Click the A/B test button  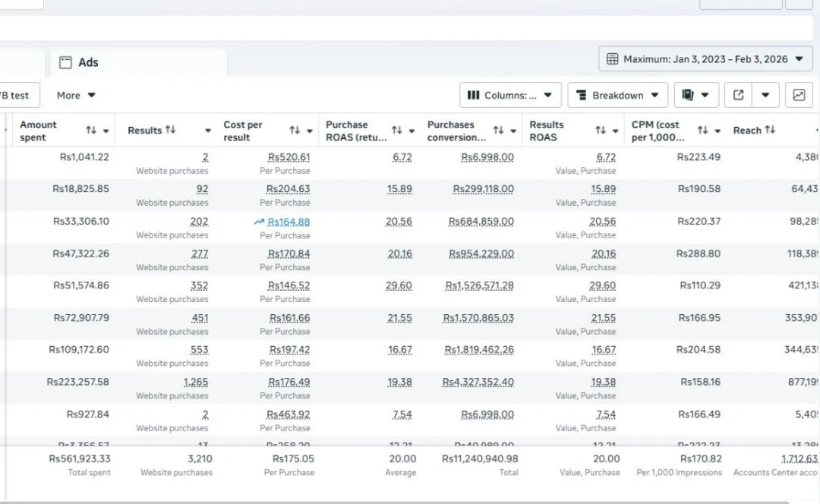pos(15,96)
